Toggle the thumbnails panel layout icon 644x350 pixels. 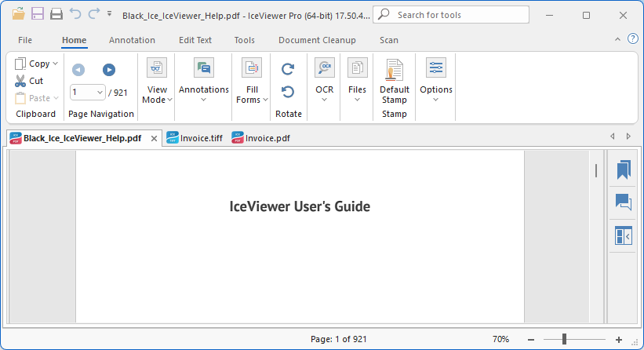pos(624,235)
